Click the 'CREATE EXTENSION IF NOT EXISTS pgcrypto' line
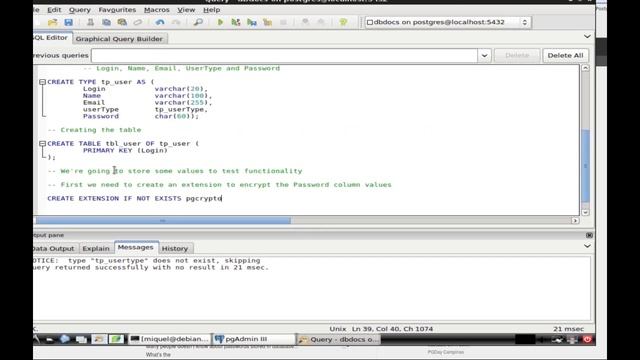 135,198
